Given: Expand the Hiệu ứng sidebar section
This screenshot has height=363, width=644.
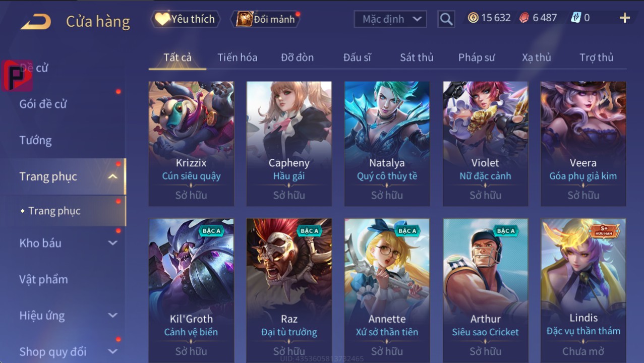Looking at the screenshot, I should point(113,316).
